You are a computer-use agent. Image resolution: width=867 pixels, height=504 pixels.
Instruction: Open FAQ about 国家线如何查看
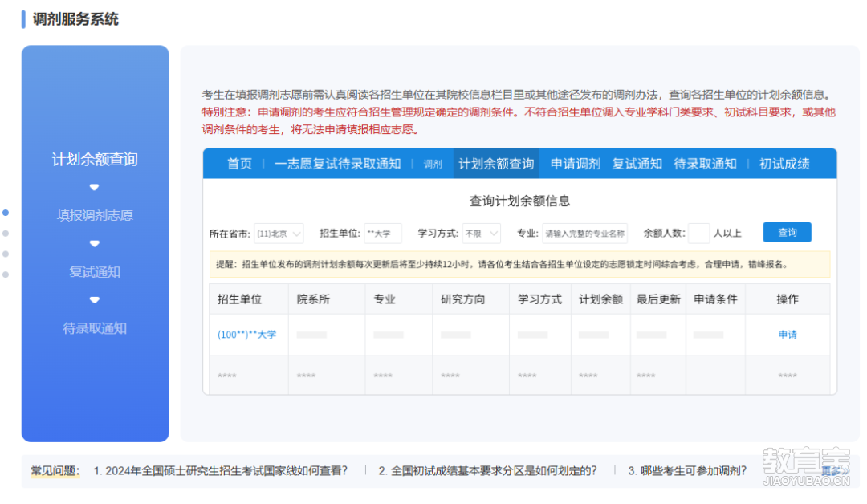pos(221,471)
